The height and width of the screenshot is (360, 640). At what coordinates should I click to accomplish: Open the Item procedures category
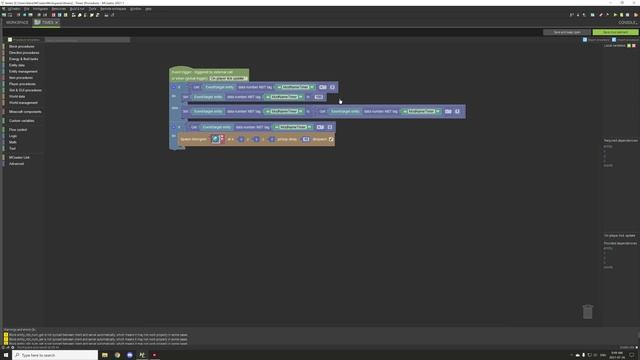pyautogui.click(x=21, y=78)
